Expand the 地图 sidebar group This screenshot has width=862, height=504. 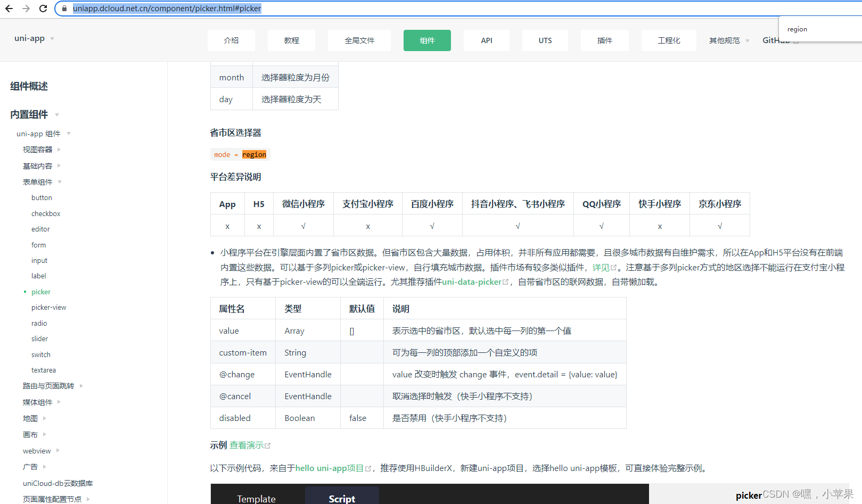coord(35,418)
